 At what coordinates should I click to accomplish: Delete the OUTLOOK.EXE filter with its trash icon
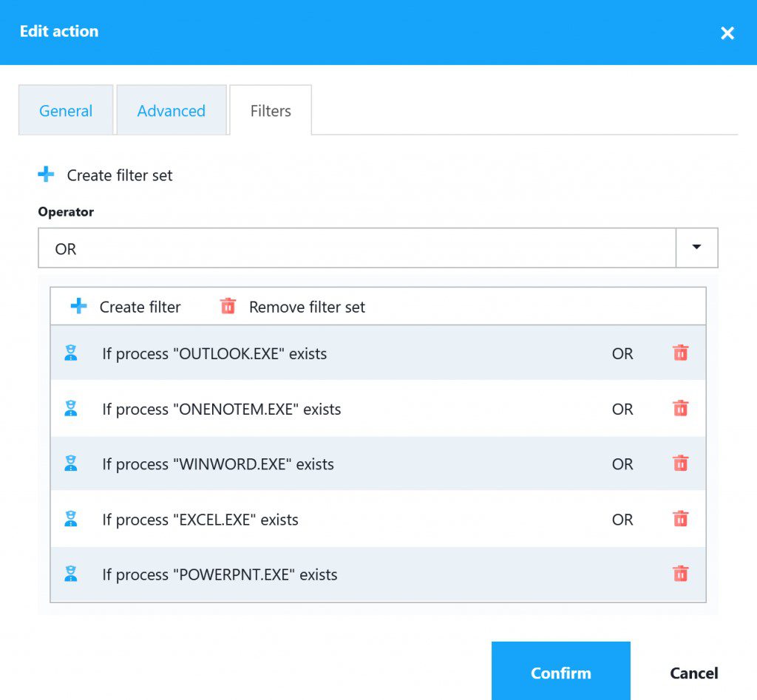(679, 353)
